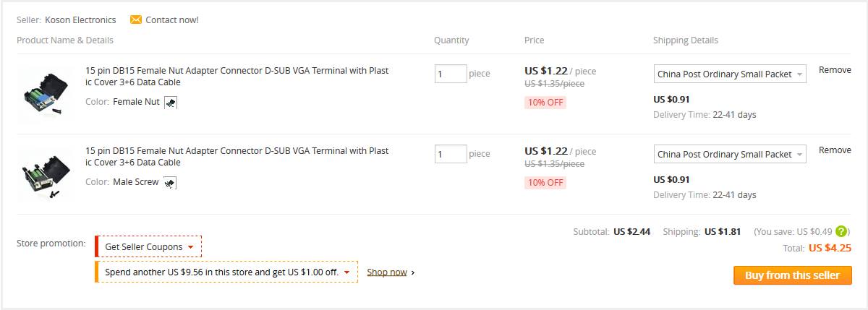Image resolution: width=868 pixels, height=310 pixels.
Task: Click the envelope Contact now icon
Action: (x=135, y=20)
